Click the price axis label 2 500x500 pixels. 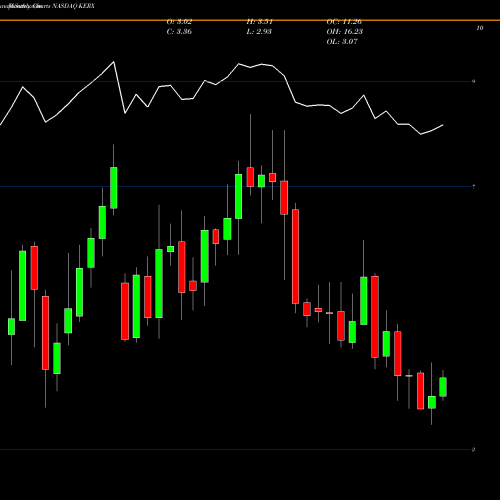tap(473, 450)
